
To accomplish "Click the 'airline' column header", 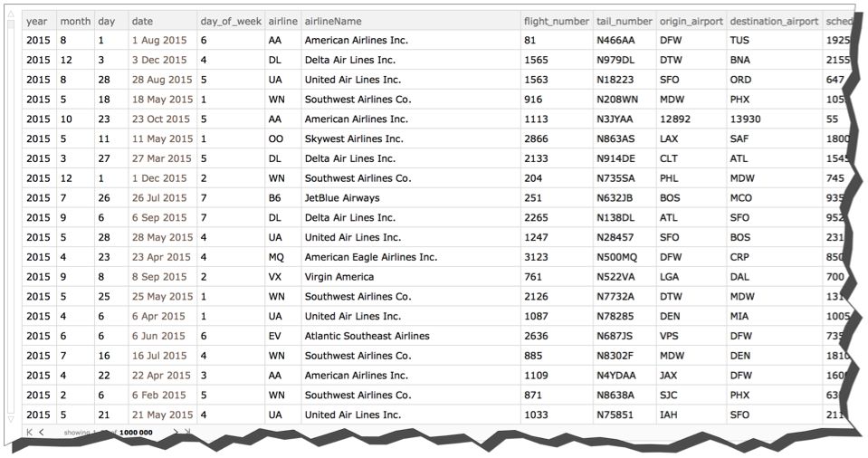I will tap(283, 21).
